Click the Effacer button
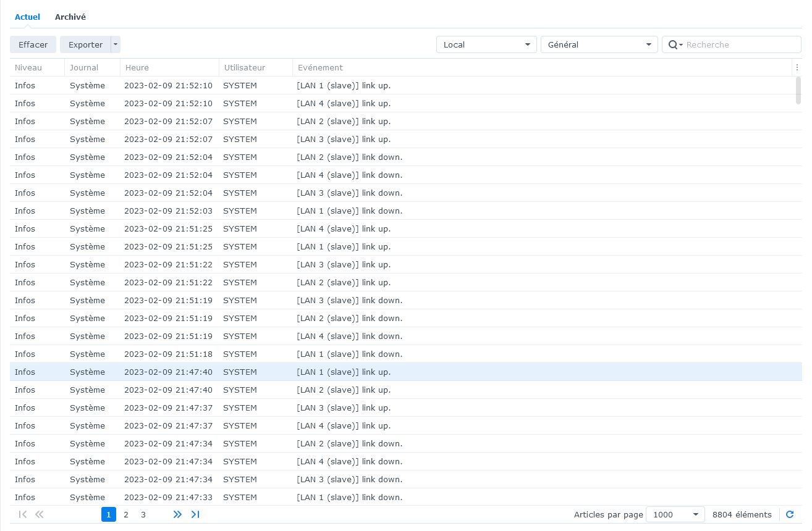The height and width of the screenshot is (531, 812). 33,44
